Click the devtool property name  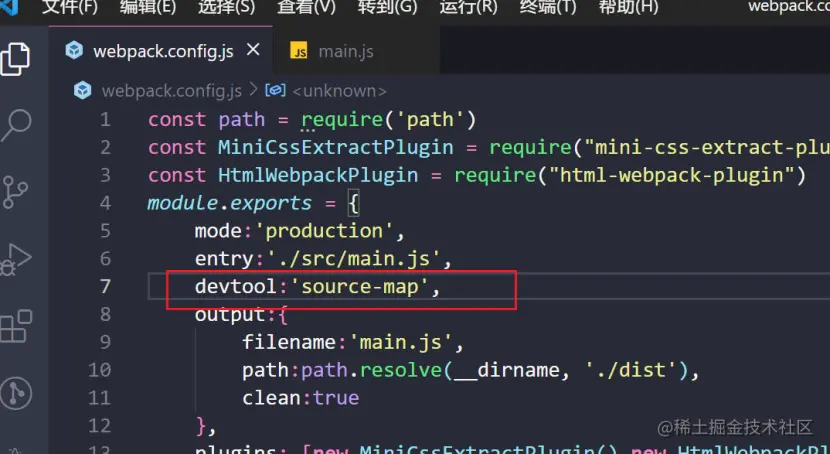236,287
